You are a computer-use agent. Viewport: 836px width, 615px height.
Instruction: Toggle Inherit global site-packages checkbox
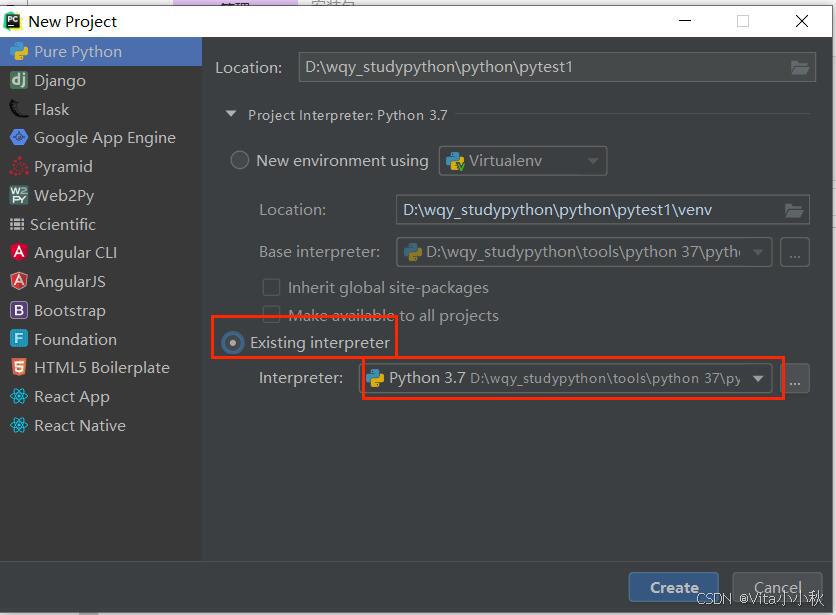pyautogui.click(x=271, y=287)
